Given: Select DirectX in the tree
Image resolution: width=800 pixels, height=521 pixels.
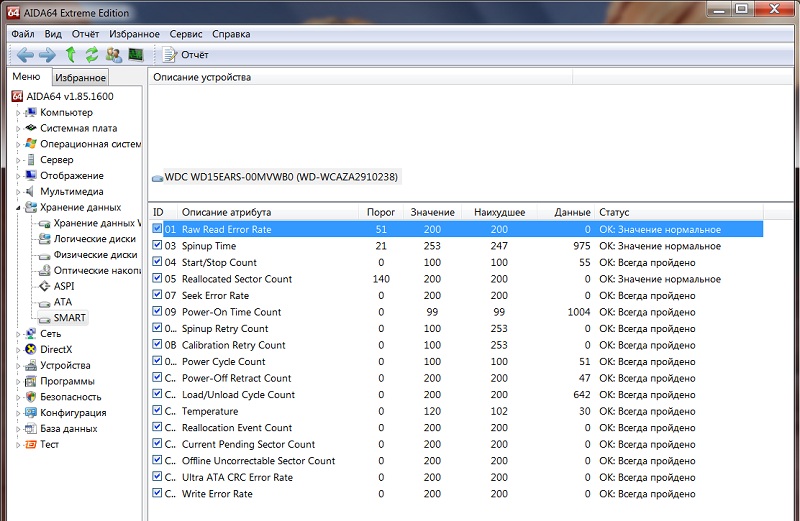Looking at the screenshot, I should point(56,350).
